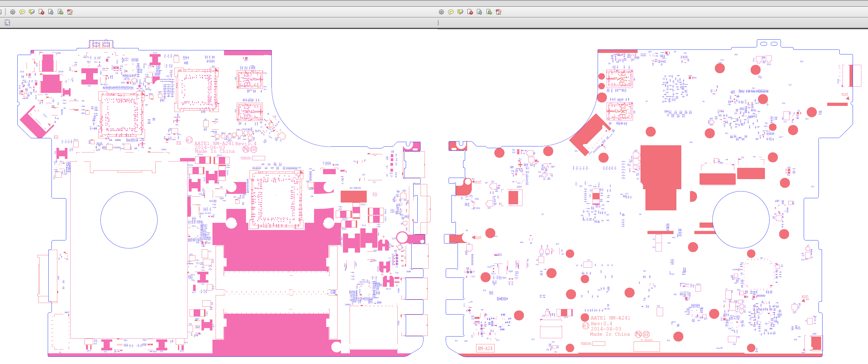The image size is (868, 364).
Task: Add sticky note comment in left pane
Action: [x=22, y=12]
